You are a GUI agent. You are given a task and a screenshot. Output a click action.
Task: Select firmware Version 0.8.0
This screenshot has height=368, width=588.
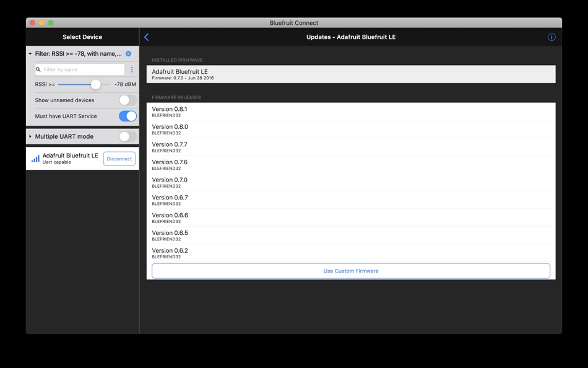coord(350,129)
